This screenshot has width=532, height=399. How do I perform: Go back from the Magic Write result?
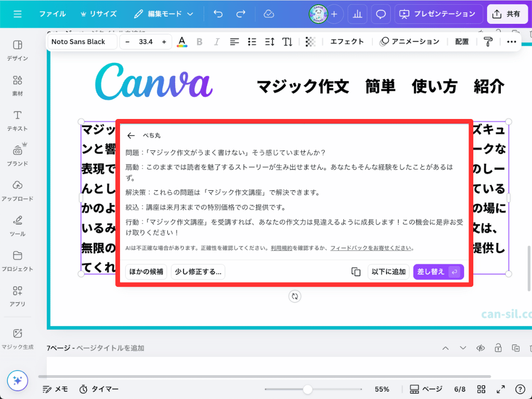click(131, 136)
